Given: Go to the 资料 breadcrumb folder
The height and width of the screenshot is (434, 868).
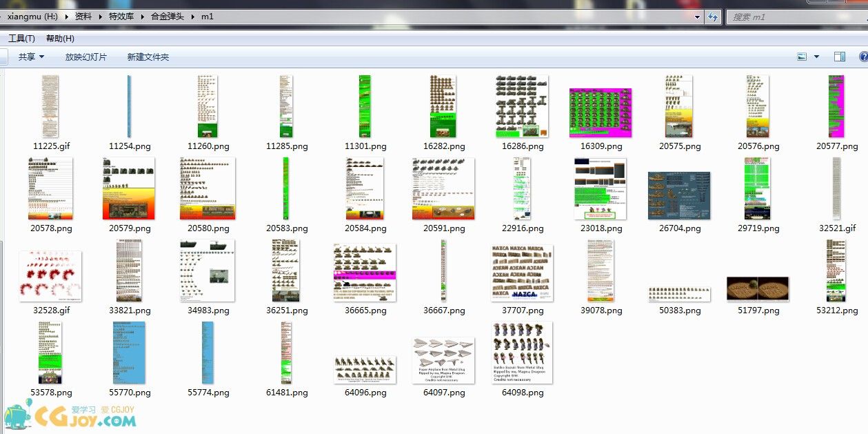Looking at the screenshot, I should click(x=83, y=17).
